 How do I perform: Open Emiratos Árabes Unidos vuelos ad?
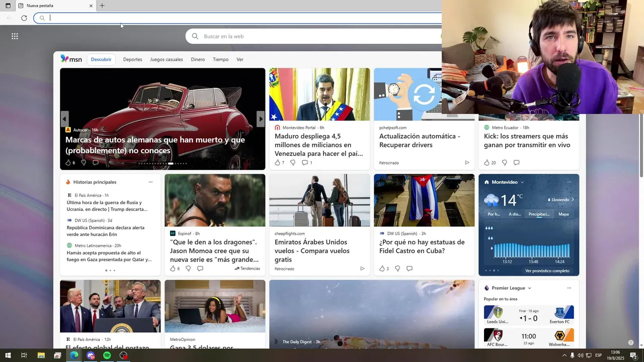click(x=312, y=250)
